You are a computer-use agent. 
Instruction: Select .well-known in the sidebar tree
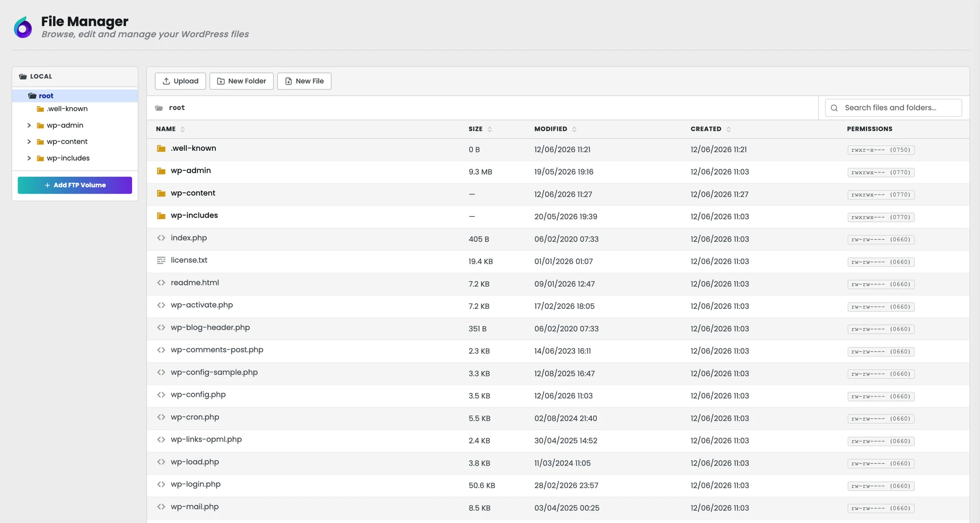[x=67, y=109]
